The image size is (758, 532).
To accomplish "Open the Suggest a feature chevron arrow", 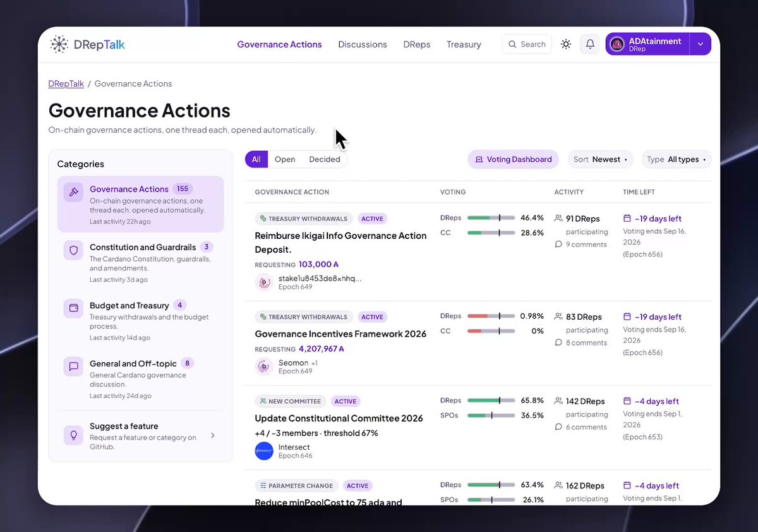I will pos(212,435).
